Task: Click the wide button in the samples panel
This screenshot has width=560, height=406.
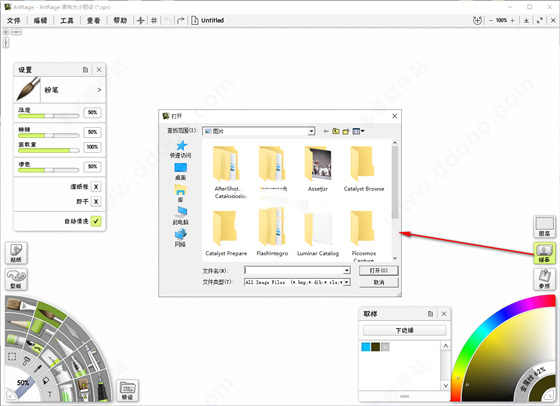Action: click(x=404, y=330)
